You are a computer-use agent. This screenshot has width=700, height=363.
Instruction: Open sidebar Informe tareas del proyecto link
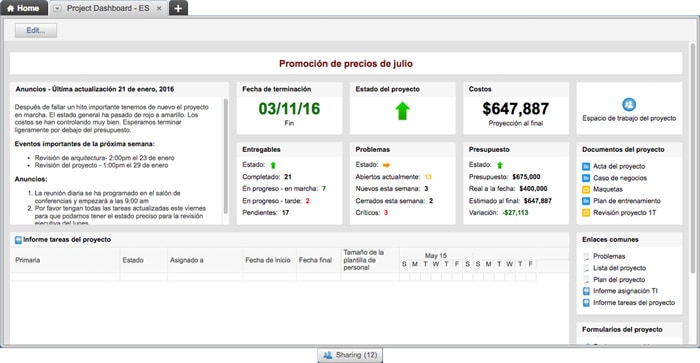pyautogui.click(x=634, y=303)
